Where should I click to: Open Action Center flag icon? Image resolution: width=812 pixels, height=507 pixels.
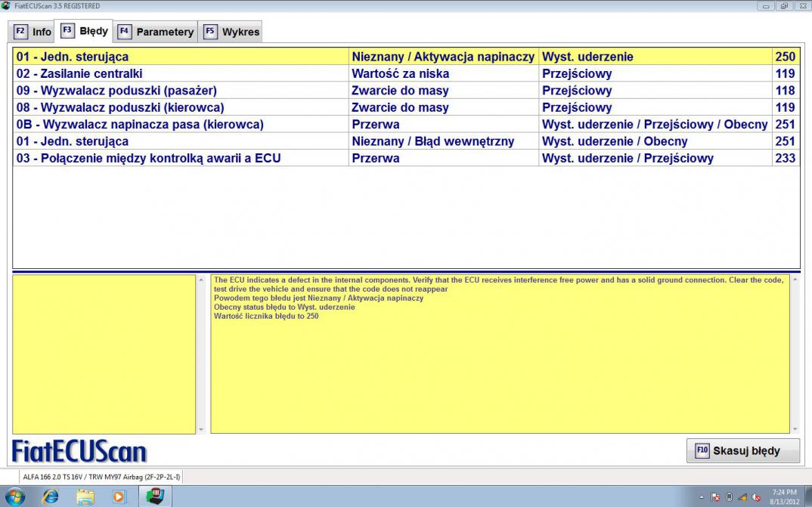(x=715, y=497)
